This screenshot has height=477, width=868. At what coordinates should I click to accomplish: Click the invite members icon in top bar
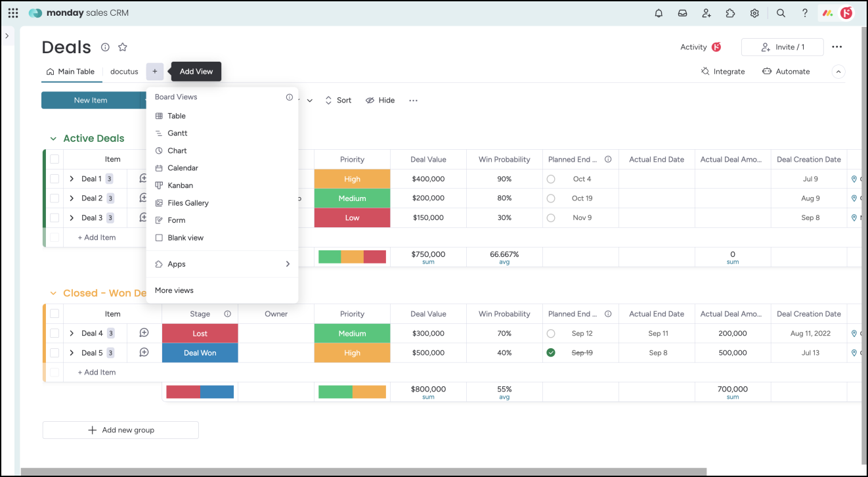click(x=706, y=13)
